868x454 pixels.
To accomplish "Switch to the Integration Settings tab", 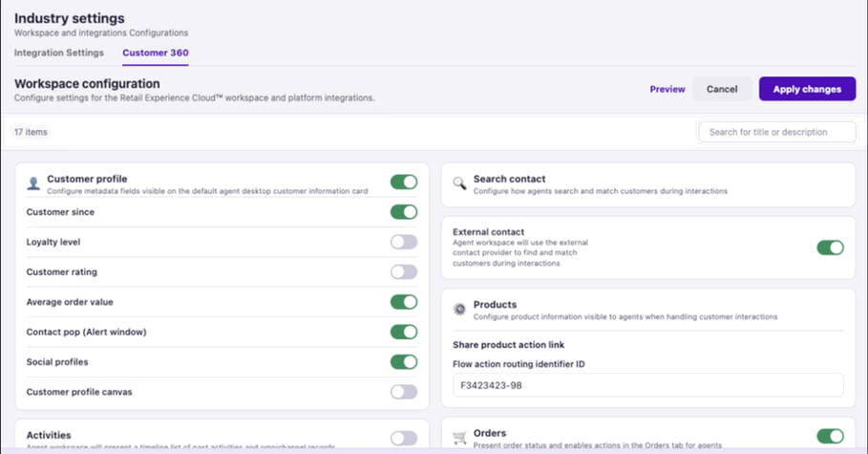I will [58, 53].
